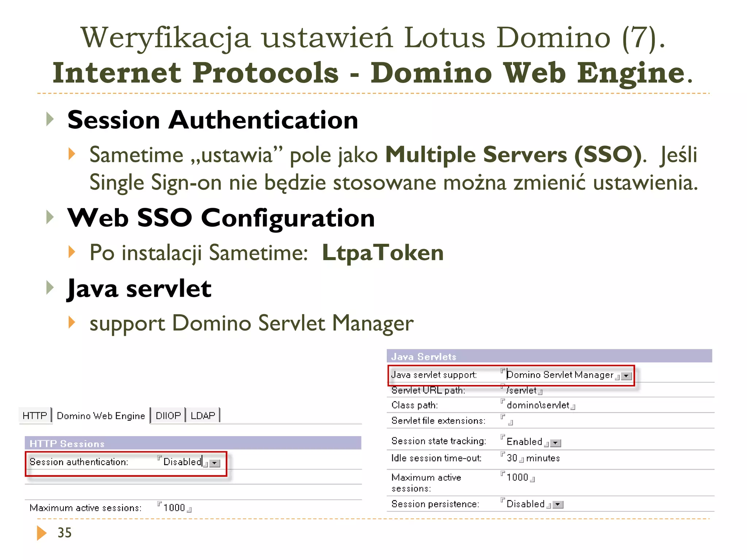Open the Session authentication dropdown arrow
747x560 pixels.
pyautogui.click(x=215, y=463)
